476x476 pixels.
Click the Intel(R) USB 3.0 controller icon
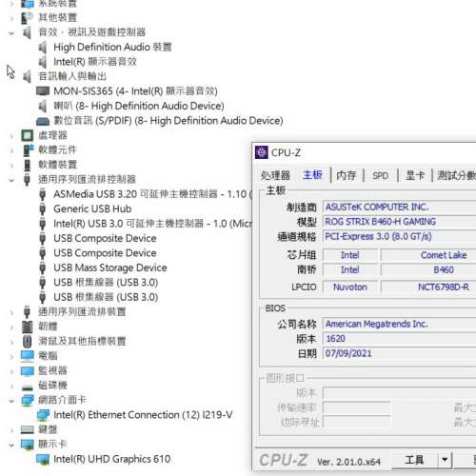[43, 224]
